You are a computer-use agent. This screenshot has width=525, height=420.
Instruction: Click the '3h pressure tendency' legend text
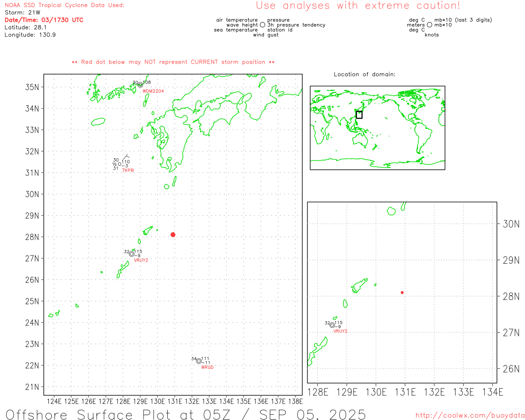[297, 25]
